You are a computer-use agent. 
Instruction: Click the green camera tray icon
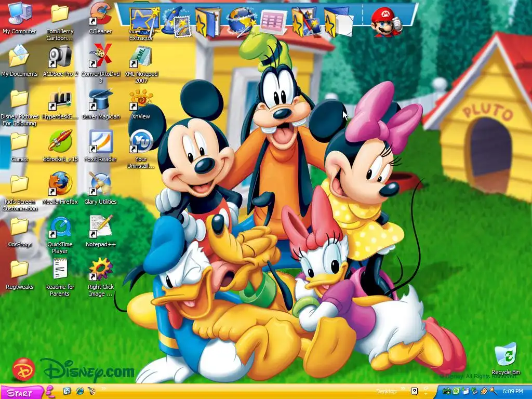click(446, 391)
